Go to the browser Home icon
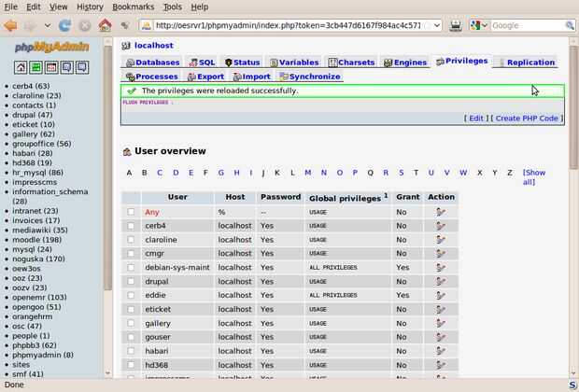 105,25
